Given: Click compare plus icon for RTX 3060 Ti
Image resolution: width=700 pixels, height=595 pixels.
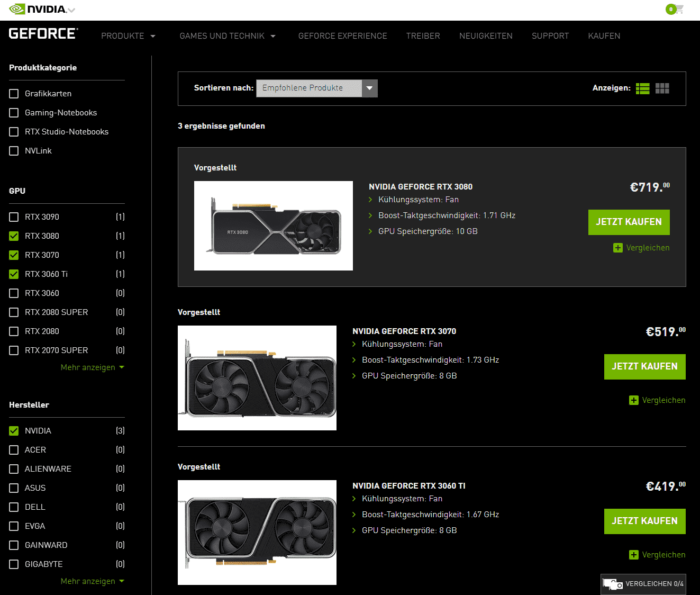Looking at the screenshot, I should (x=634, y=555).
